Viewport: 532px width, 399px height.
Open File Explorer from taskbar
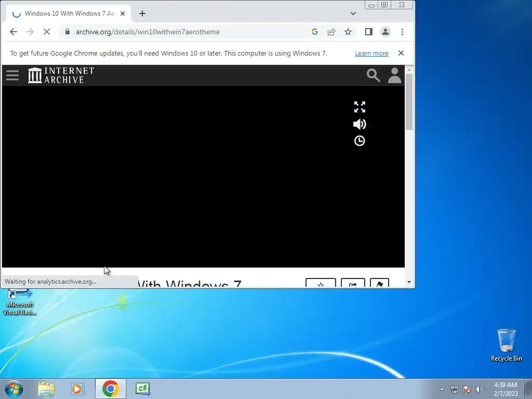pyautogui.click(x=46, y=389)
